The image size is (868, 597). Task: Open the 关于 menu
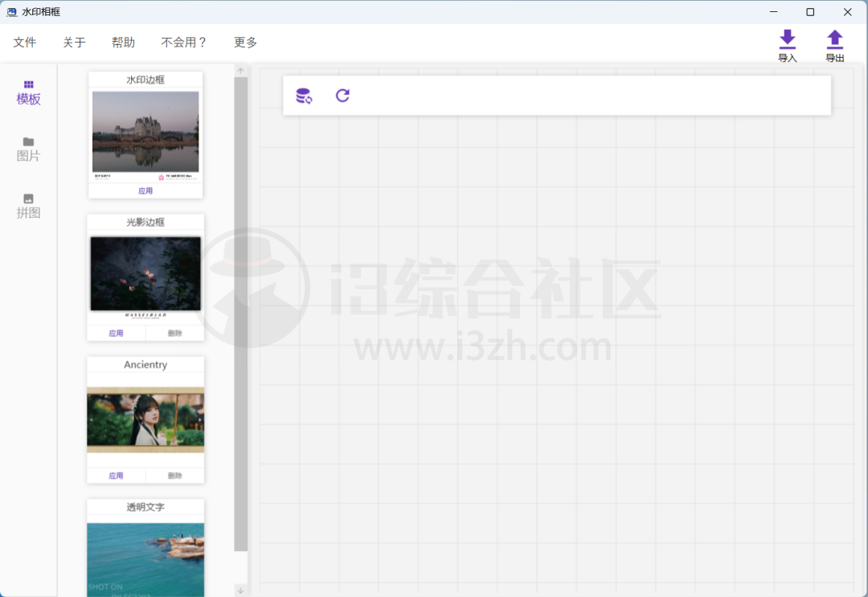click(x=74, y=43)
